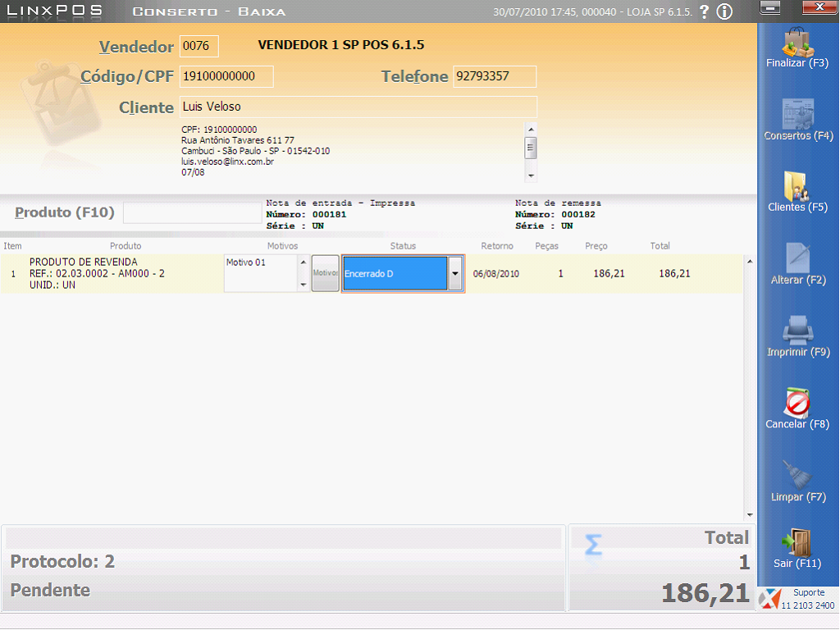840x630 pixels.
Task: Click item list scrollbar up arrow
Action: (750, 262)
